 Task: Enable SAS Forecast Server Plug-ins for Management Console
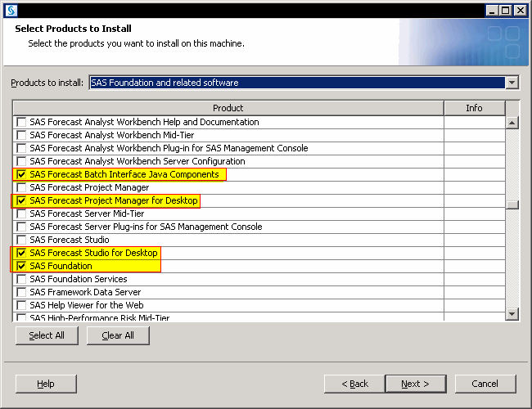(21, 227)
